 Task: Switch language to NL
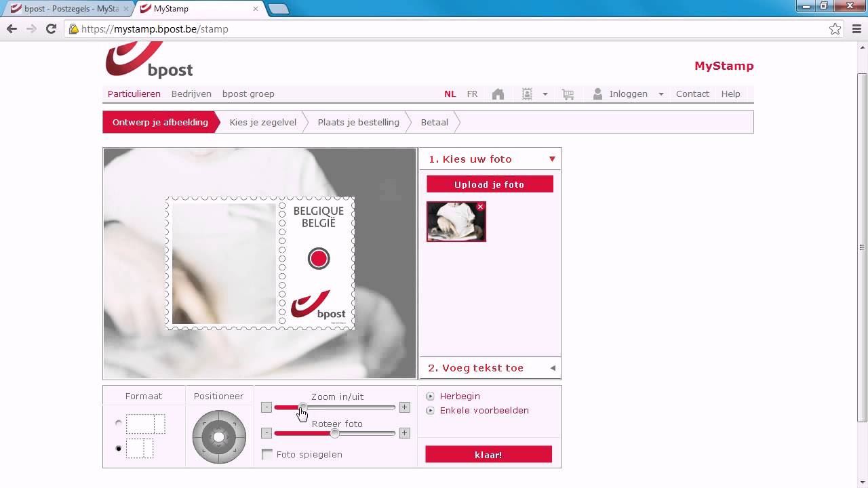click(x=450, y=94)
